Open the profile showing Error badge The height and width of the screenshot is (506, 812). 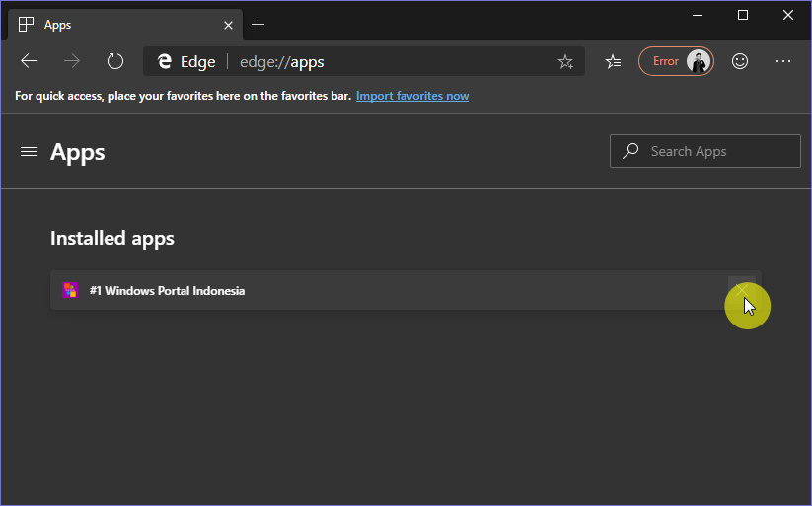coord(676,61)
